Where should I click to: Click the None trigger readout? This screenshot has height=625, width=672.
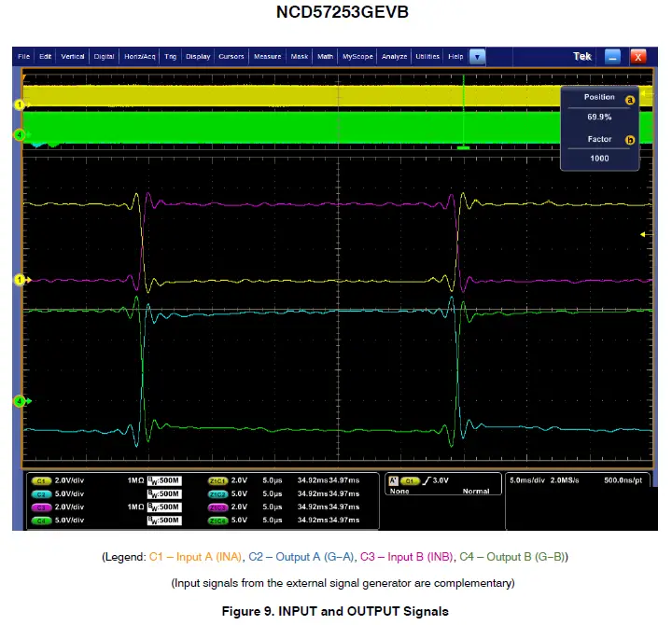coord(399,492)
